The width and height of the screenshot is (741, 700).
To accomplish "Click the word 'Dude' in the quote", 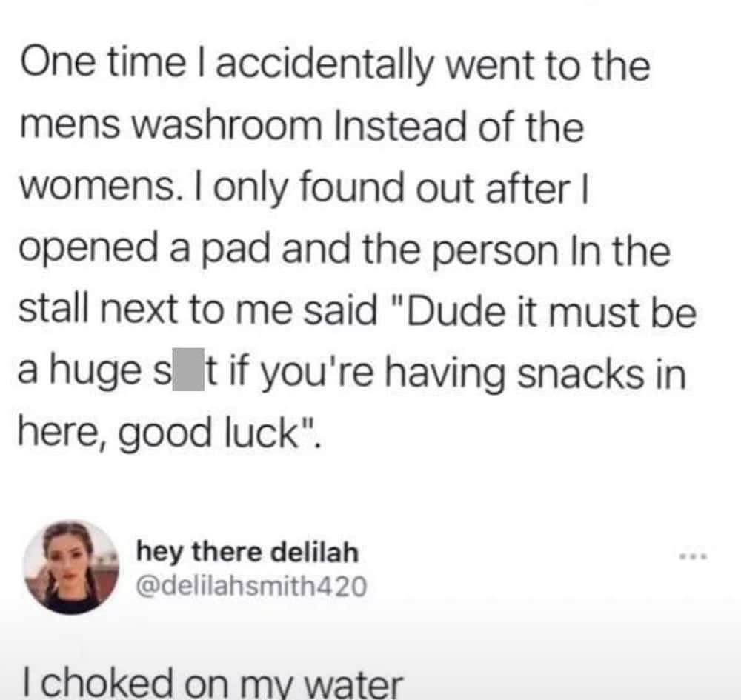I will pyautogui.click(x=448, y=311).
